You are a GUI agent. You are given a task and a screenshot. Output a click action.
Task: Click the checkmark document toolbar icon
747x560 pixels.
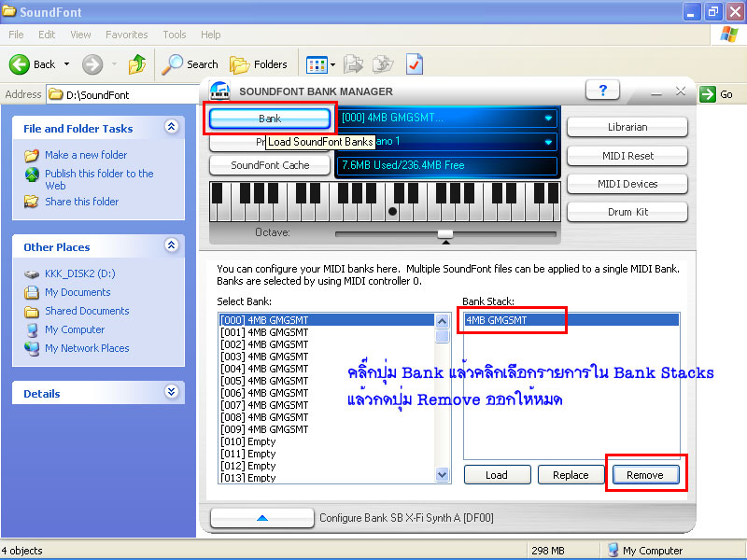coord(415,64)
